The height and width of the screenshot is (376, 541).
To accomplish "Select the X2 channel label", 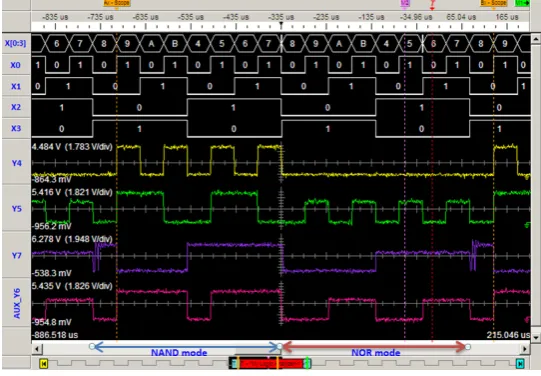I will point(16,107).
